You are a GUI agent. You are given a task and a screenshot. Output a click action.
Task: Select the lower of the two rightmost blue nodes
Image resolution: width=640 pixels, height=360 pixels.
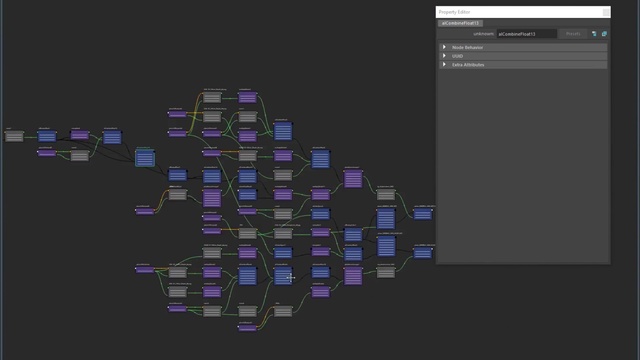click(x=422, y=253)
